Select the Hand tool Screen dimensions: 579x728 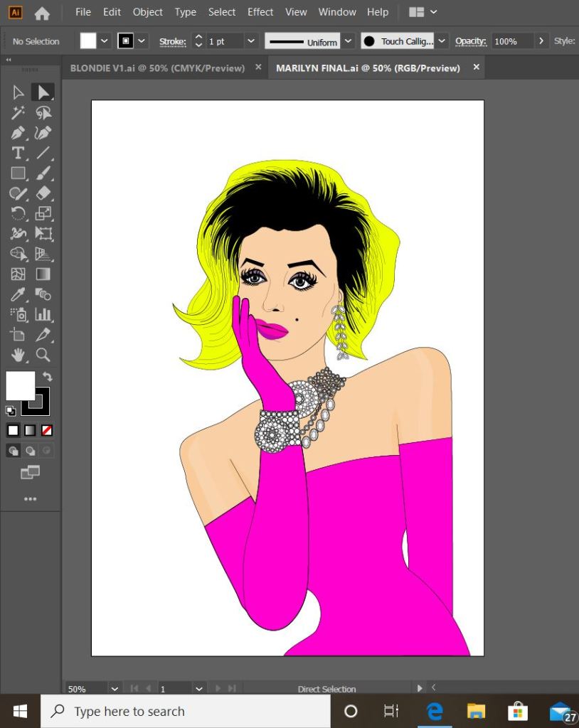18,355
